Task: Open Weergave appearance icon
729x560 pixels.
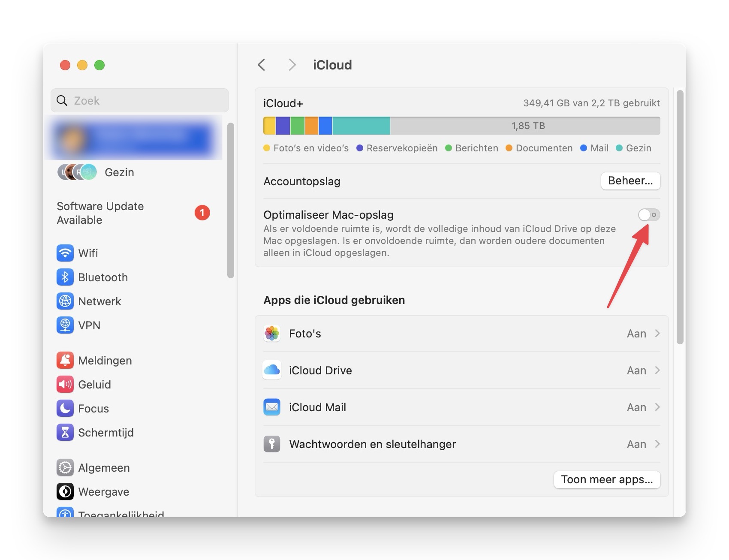Action: pyautogui.click(x=65, y=491)
